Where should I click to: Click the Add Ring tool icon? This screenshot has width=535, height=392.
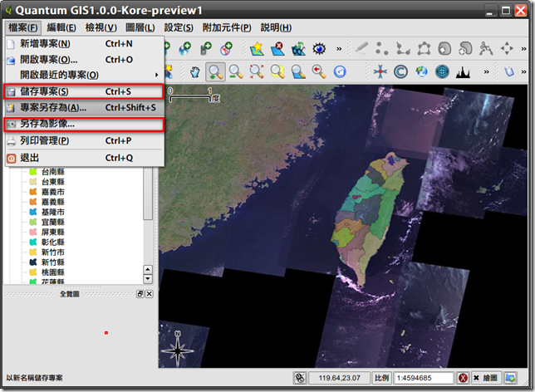click(444, 48)
